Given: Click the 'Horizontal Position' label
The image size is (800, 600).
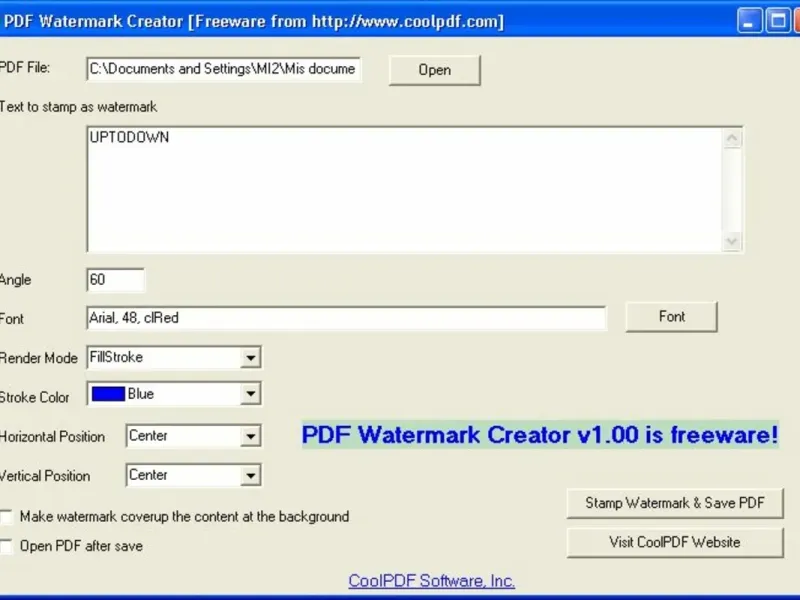Looking at the screenshot, I should coord(53,437).
